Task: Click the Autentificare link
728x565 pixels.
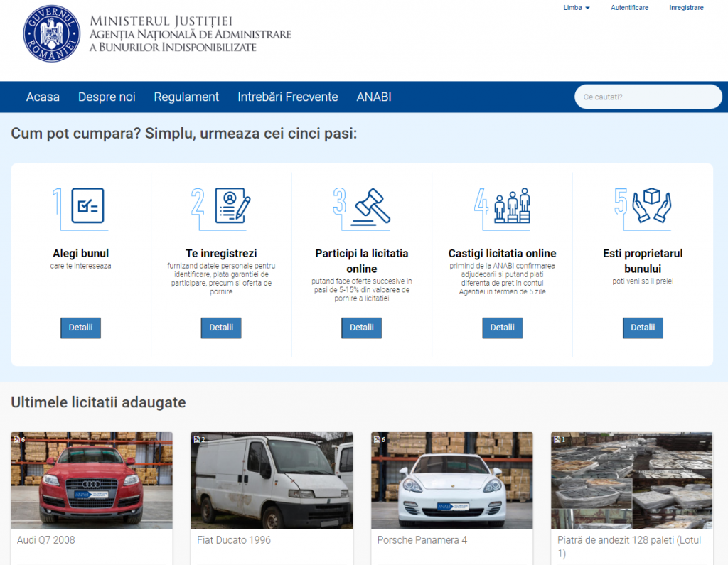Action: 630,7
